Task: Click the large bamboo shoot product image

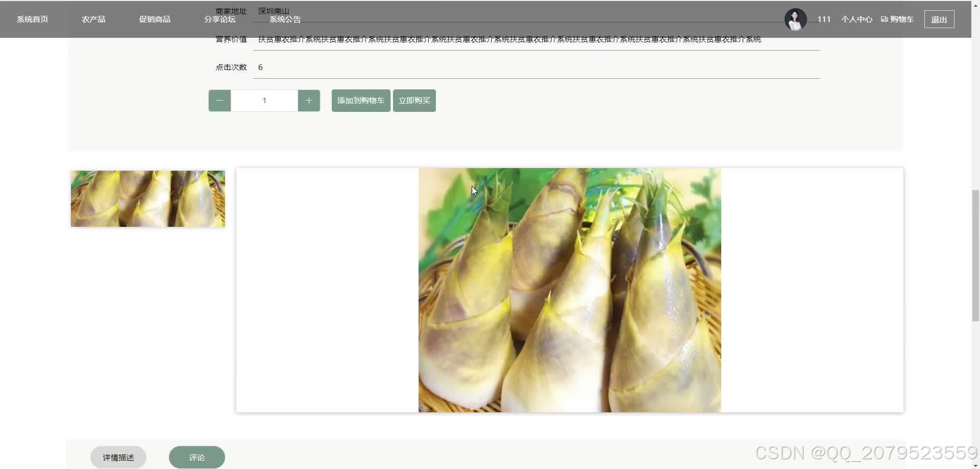Action: coord(570,290)
